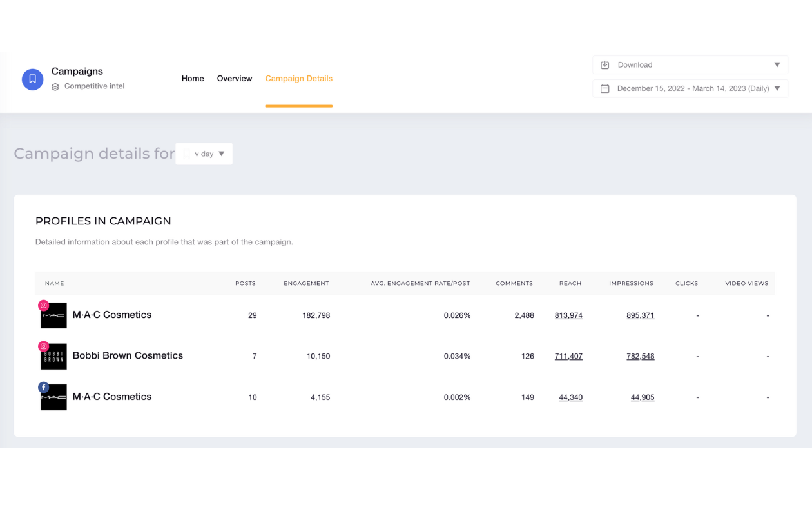Viewport: 812px width, 516px height.
Task: Sort by the VIDEO VIEWS column header
Action: point(747,283)
